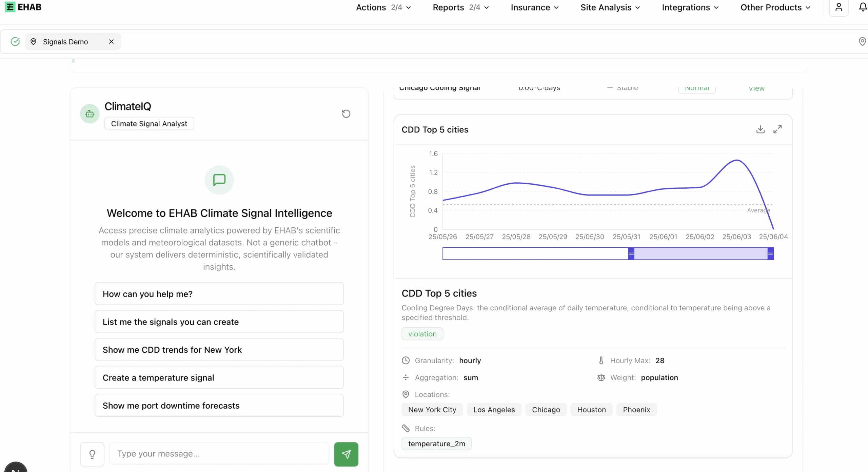Open the Other Products dropdown
This screenshot has width=868, height=472.
click(775, 7)
